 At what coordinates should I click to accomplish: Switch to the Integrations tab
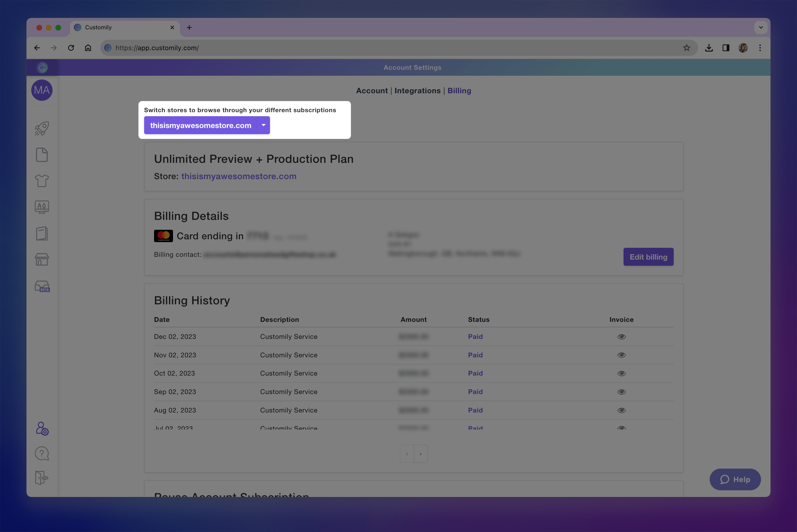417,91
